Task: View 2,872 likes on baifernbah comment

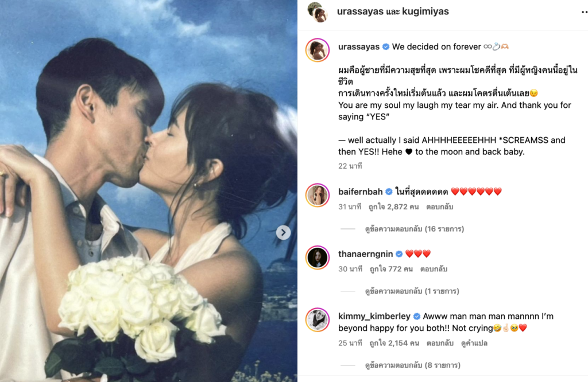Action: tap(393, 206)
